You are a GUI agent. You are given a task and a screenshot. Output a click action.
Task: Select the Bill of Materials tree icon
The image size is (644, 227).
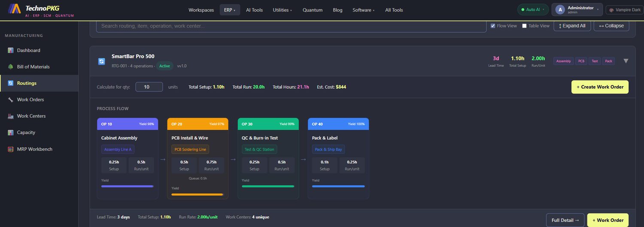pos(11,67)
